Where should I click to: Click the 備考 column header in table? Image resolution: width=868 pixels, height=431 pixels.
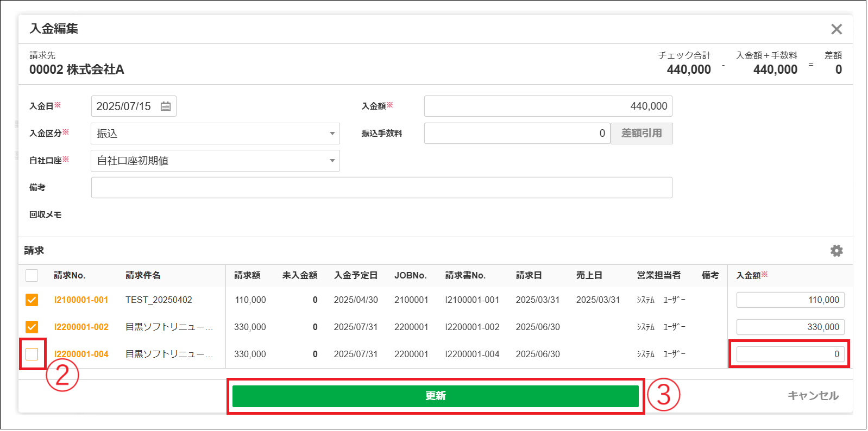tap(710, 275)
